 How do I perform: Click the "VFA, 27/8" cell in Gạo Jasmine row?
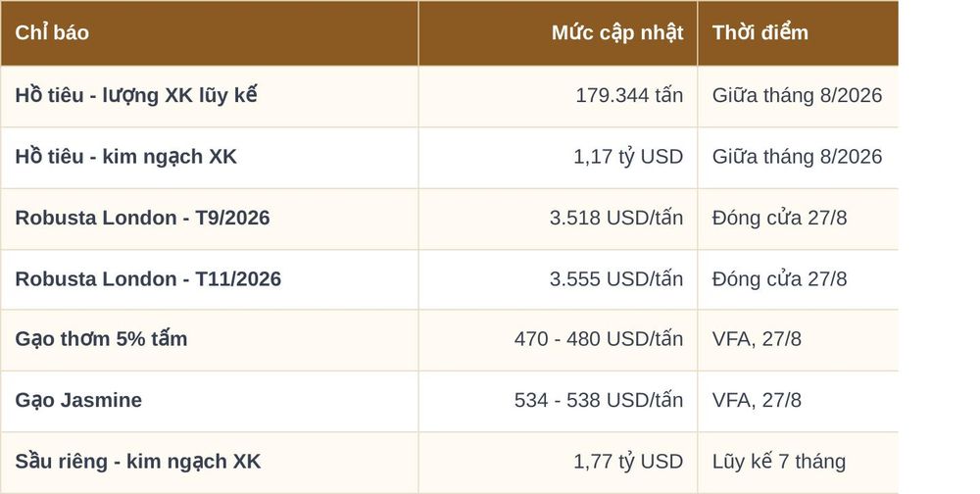(757, 400)
